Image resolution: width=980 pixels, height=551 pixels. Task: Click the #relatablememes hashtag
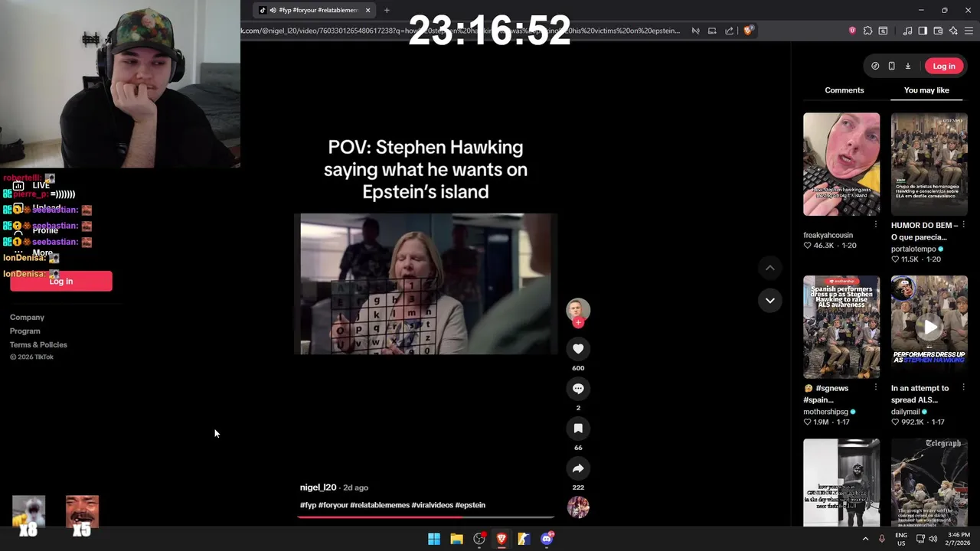(x=380, y=505)
